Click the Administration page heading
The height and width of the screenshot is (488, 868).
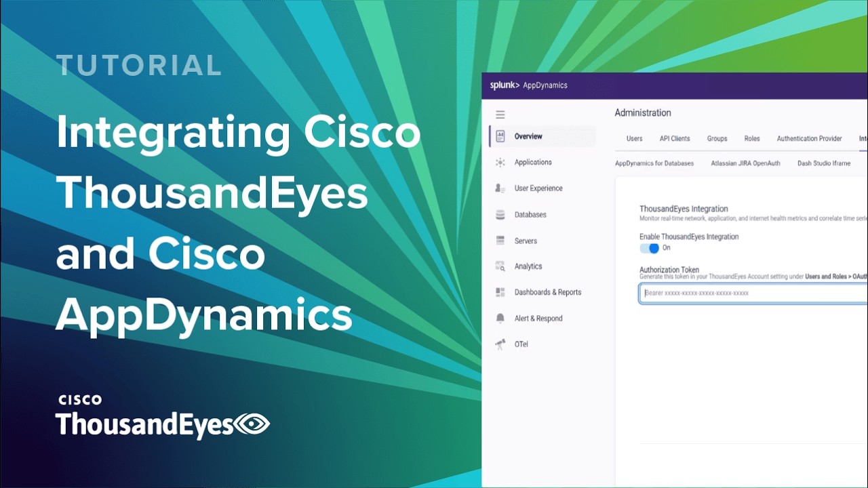coord(643,113)
